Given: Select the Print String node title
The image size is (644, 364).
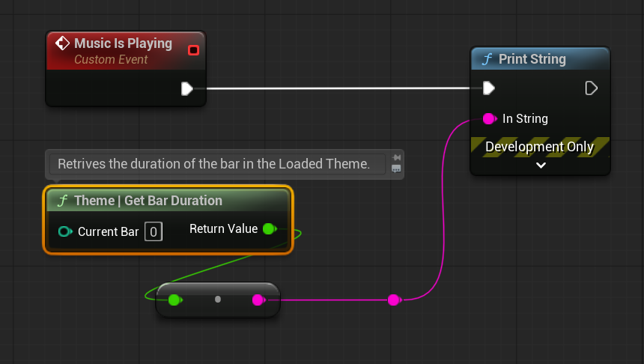Looking at the screenshot, I should coord(532,59).
